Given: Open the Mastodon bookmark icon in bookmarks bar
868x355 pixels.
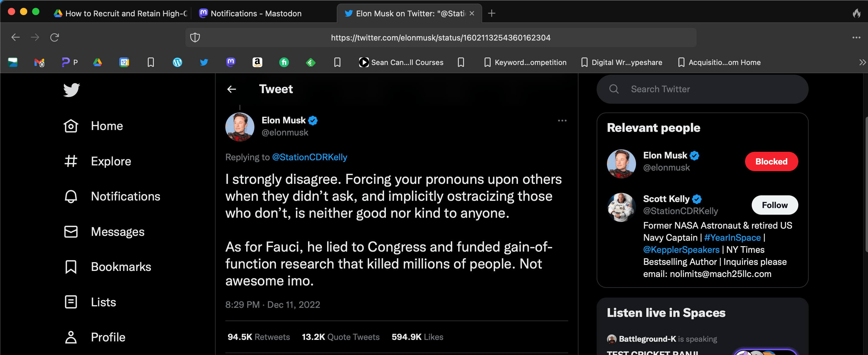Looking at the screenshot, I should [230, 62].
